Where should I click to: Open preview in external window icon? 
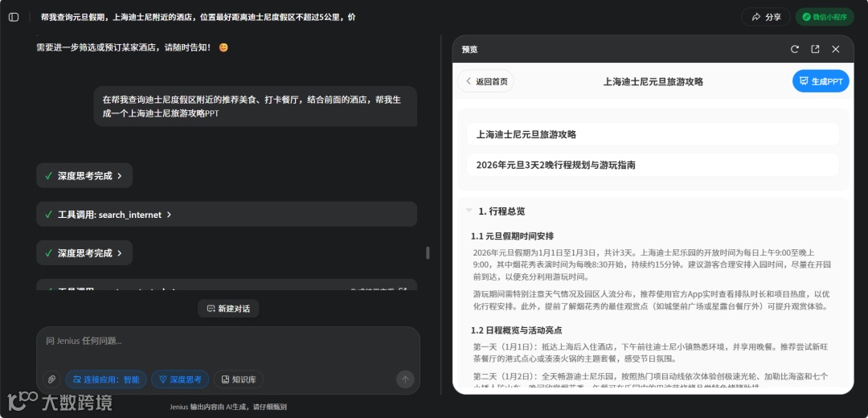(x=815, y=49)
